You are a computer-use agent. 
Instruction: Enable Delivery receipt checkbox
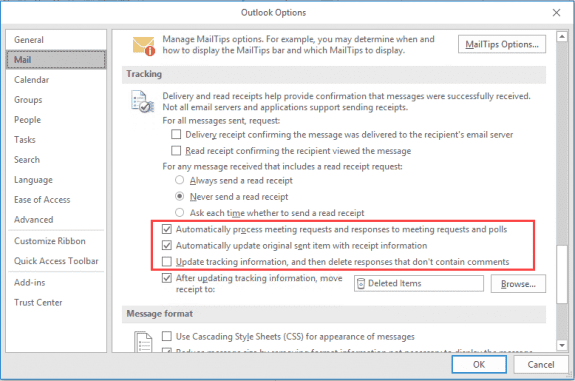click(176, 135)
